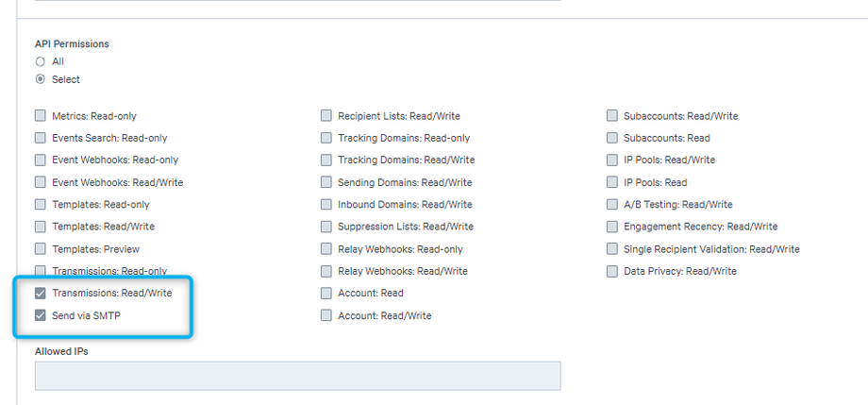Check Events Search: Read-only permission
Screen dimensions: 868x405
41,138
